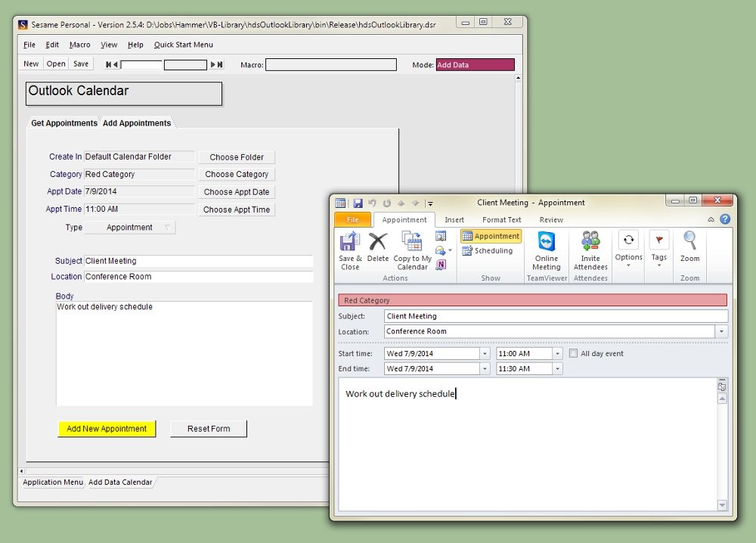The width and height of the screenshot is (756, 543).
Task: Click the Outlook calendar app icon in title bar
Action: click(x=340, y=203)
